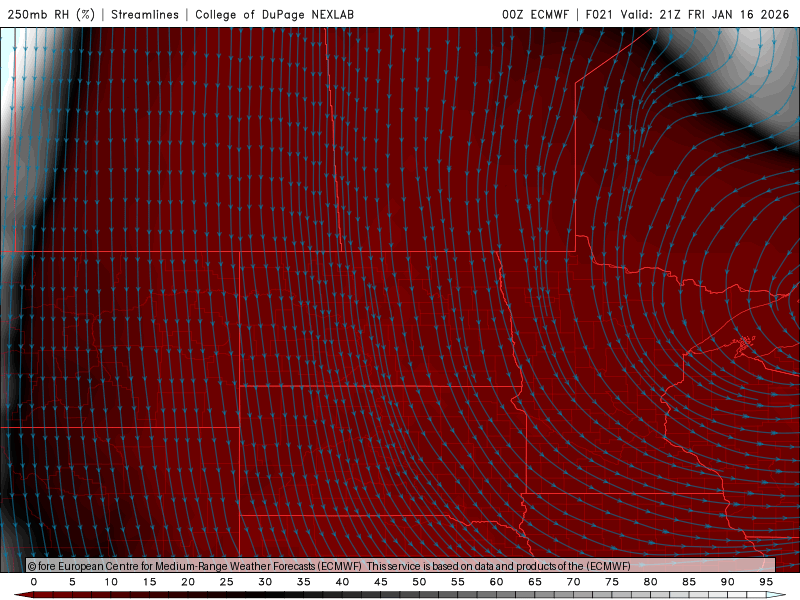
Task: Click the 65 label on the color scale
Action: [x=535, y=582]
